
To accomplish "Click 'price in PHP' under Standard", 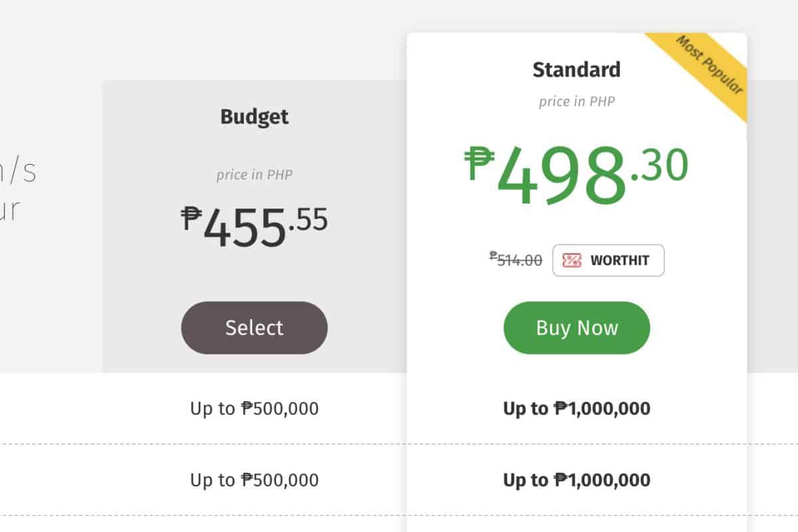I will [577, 102].
